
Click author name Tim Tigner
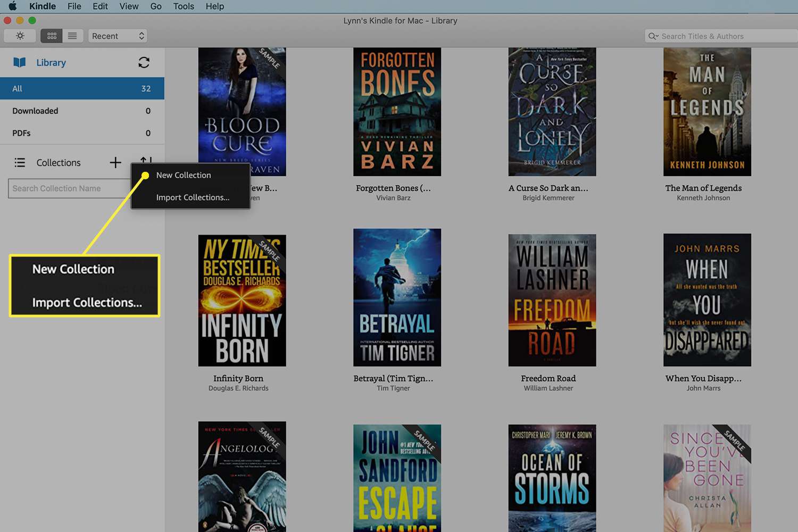393,388
